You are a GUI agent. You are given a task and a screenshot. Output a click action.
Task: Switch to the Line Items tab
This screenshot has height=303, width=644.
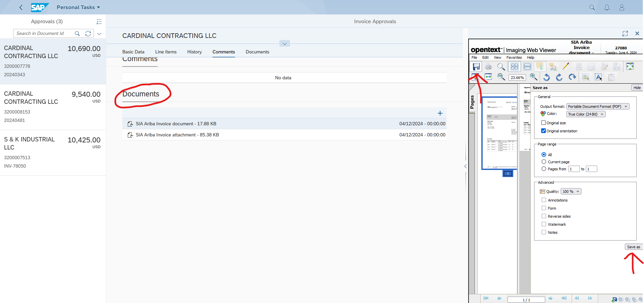tap(166, 52)
